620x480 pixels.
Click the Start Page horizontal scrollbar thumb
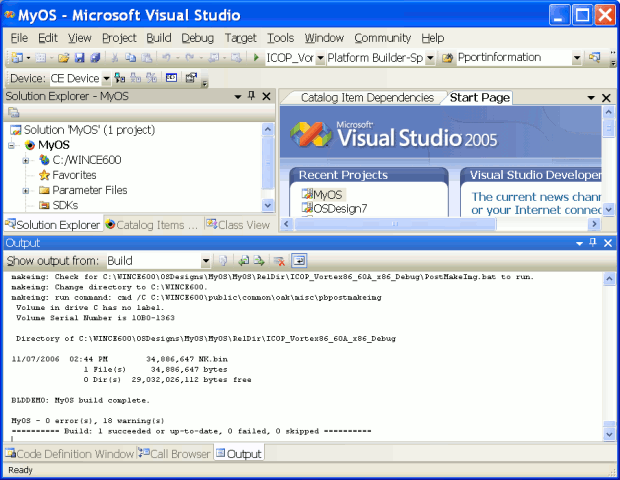[395, 224]
